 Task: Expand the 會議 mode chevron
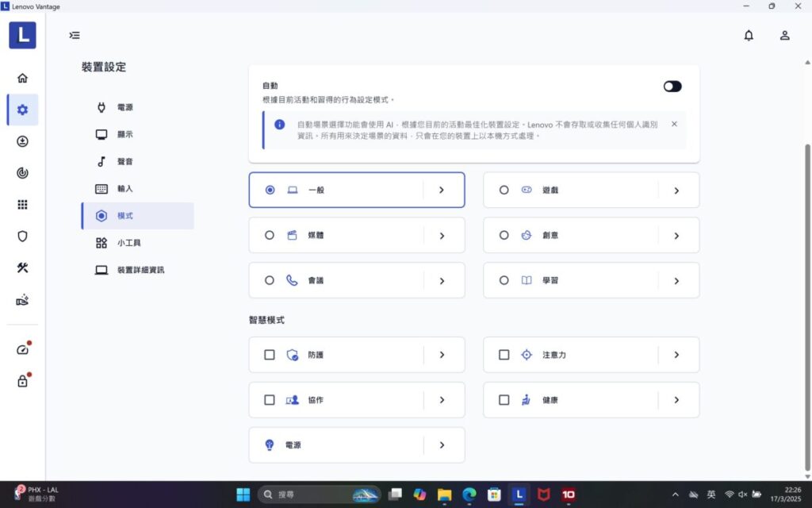442,281
